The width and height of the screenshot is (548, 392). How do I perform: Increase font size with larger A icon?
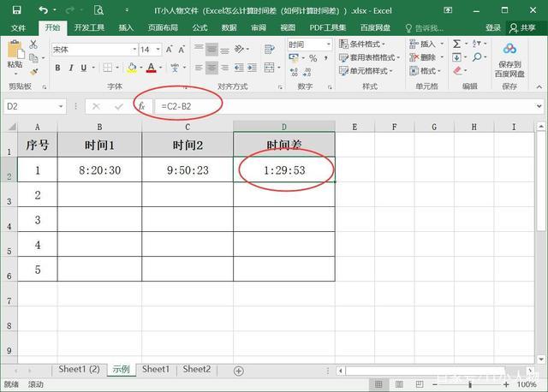170,50
